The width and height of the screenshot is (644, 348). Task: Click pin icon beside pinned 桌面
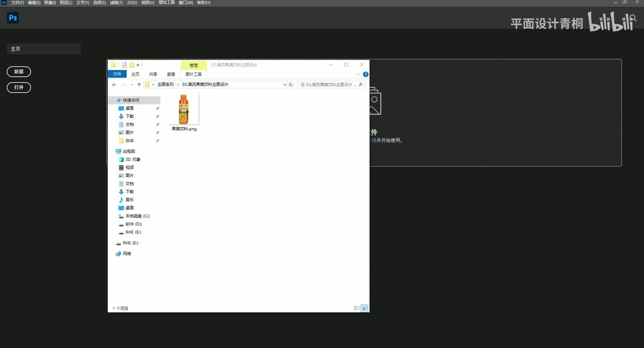click(x=157, y=108)
